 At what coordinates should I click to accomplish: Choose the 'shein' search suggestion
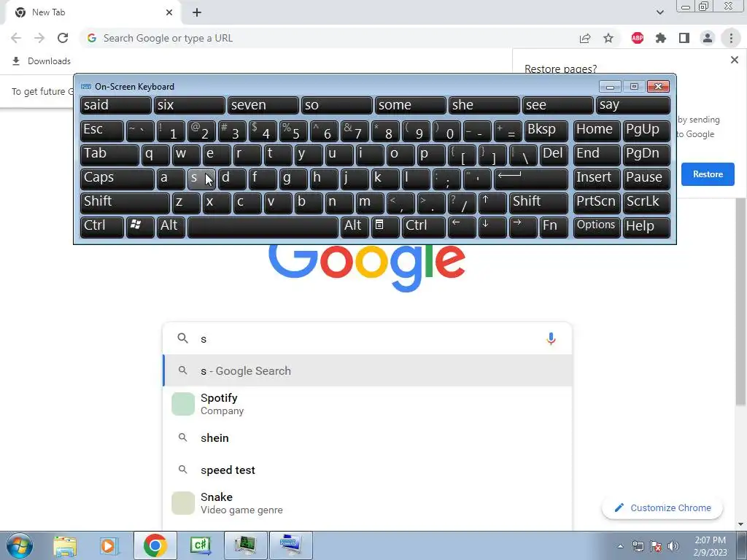(367, 438)
